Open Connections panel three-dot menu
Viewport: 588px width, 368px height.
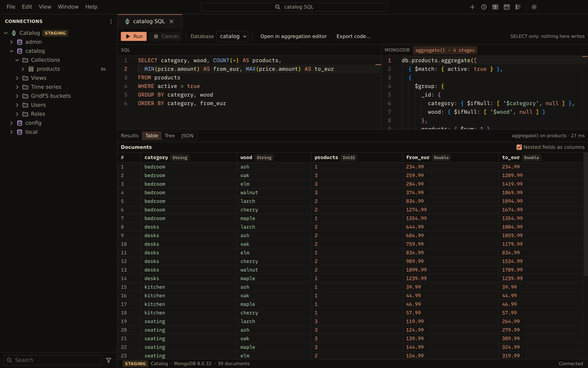point(111,21)
